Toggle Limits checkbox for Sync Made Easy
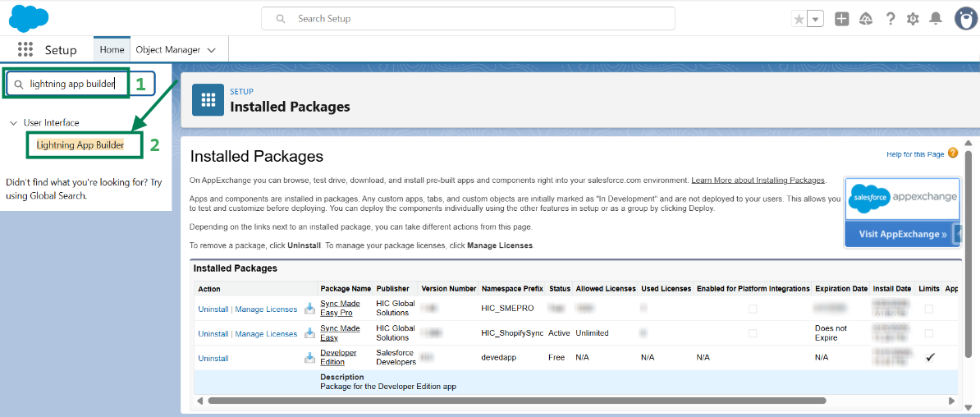980x417 pixels. pos(929,333)
